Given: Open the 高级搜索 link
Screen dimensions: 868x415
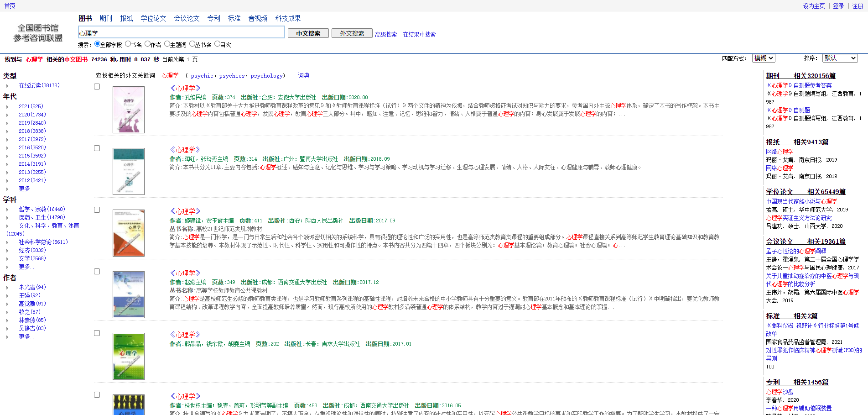Looking at the screenshot, I should pyautogui.click(x=385, y=34).
